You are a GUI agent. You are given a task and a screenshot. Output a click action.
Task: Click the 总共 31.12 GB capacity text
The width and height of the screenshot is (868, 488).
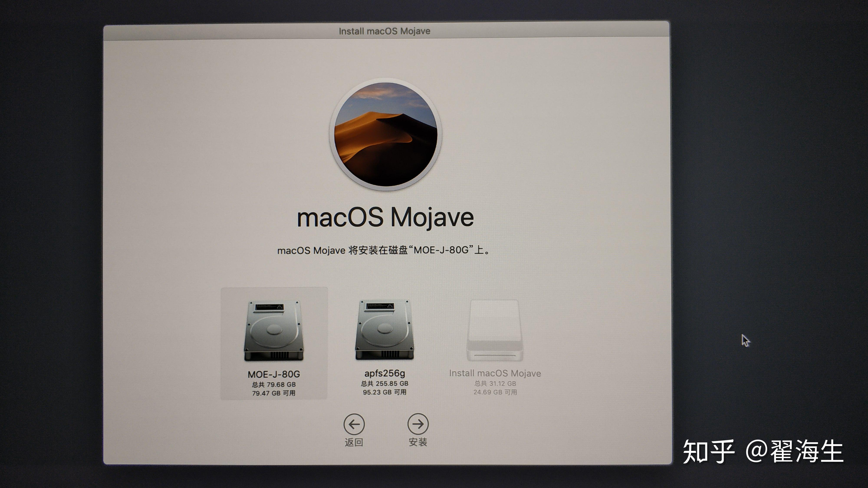pos(495,383)
